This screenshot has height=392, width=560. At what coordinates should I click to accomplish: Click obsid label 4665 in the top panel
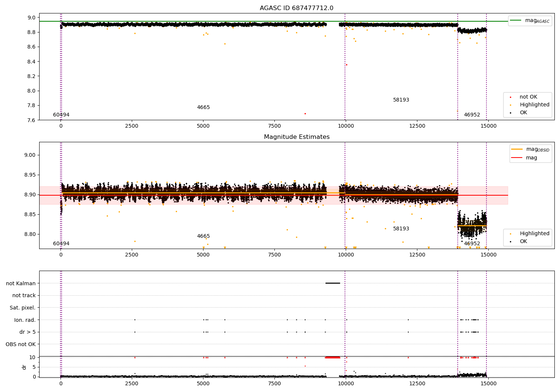203,108
